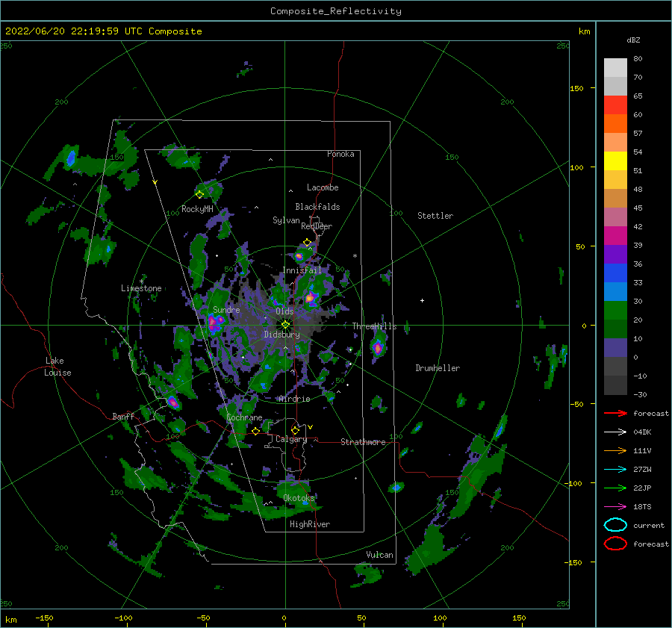The width and height of the screenshot is (672, 628).
Task: Select the yellow 54-51 dBZ swatch
Action: [615, 161]
